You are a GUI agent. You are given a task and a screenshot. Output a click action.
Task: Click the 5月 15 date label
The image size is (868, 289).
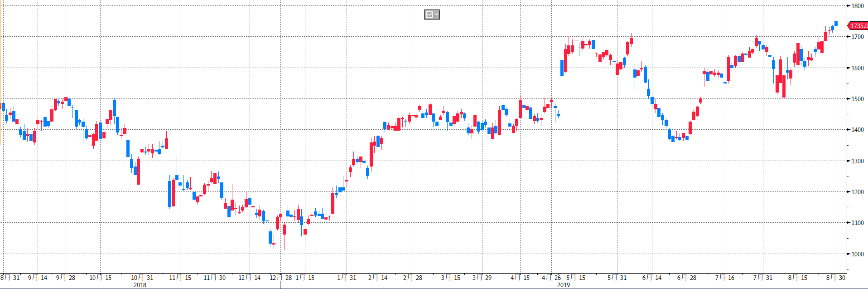coord(576,278)
